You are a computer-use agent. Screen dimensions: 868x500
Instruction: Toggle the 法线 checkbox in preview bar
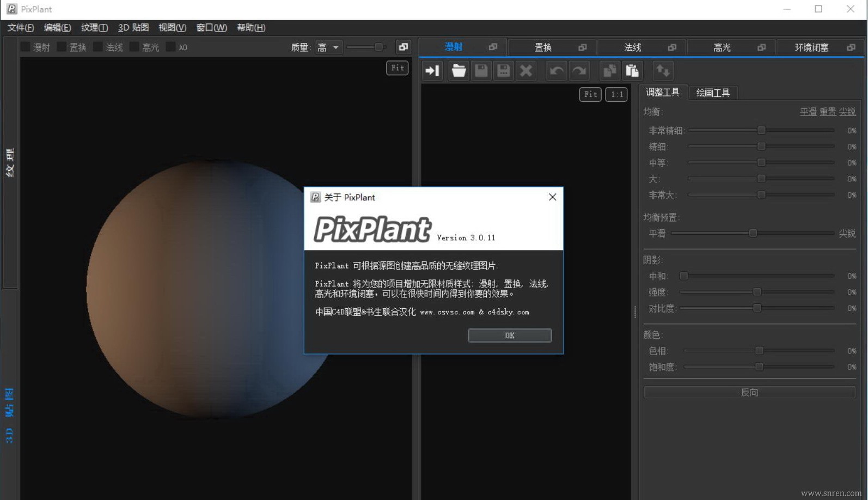coord(98,47)
